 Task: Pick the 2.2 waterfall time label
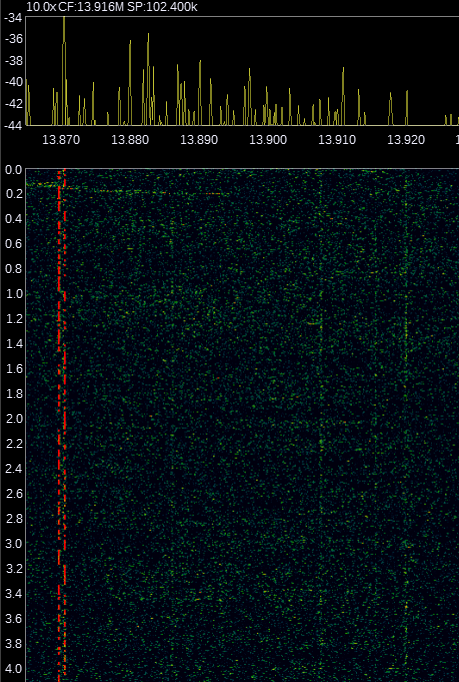(x=13, y=444)
